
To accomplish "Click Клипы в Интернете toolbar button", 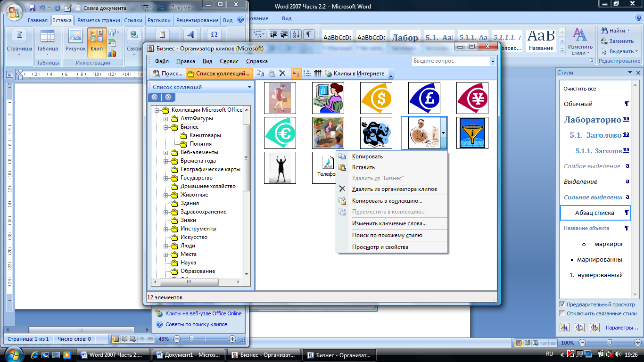I will [x=355, y=74].
